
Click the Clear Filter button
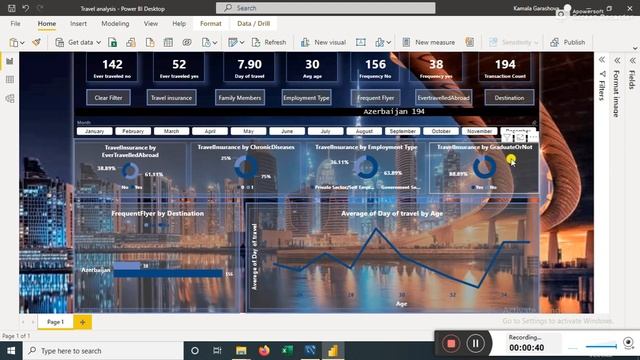point(109,98)
